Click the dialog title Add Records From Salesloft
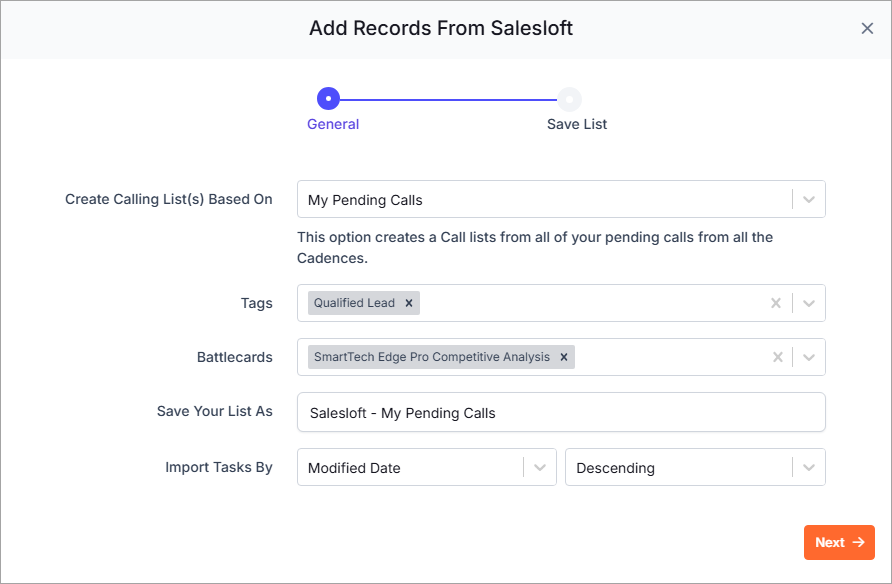This screenshot has width=892, height=584. (441, 28)
